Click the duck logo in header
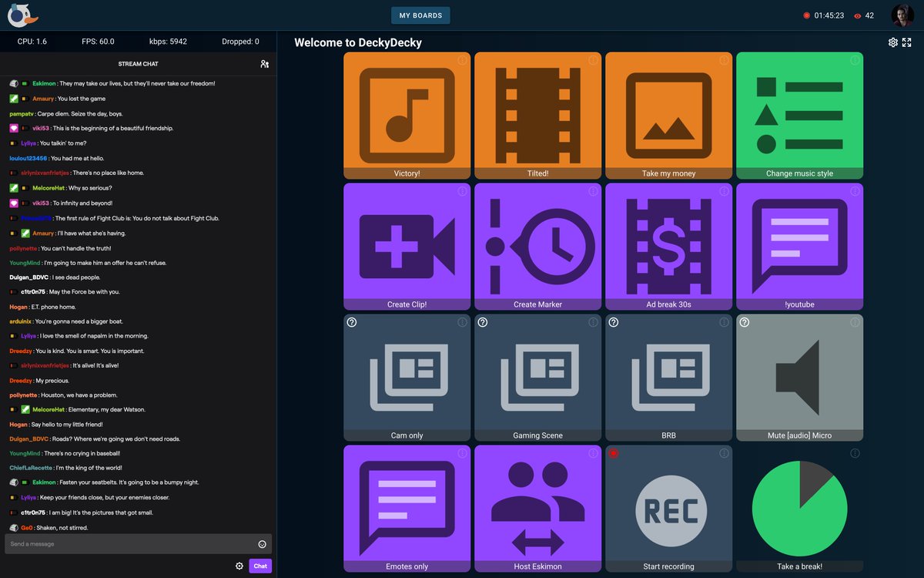The image size is (924, 578). point(23,15)
